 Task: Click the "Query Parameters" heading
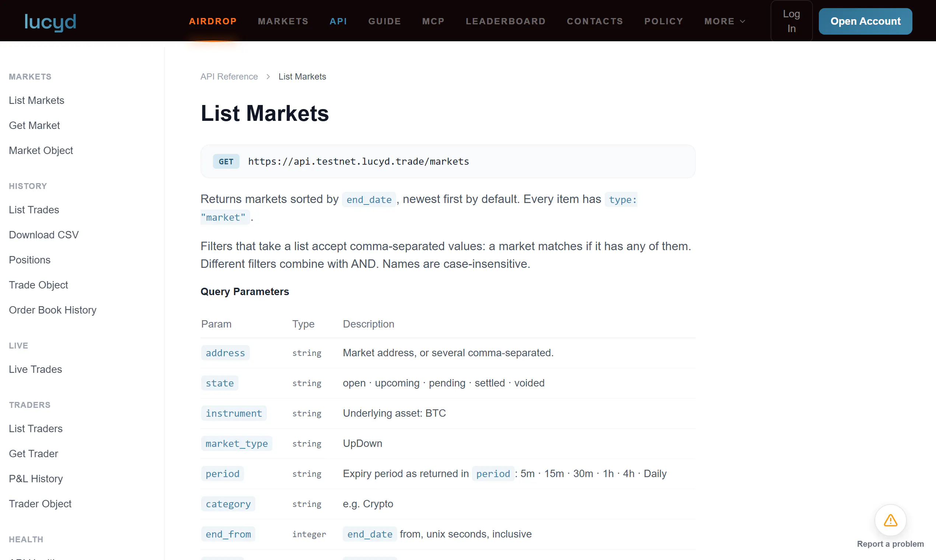point(245,292)
